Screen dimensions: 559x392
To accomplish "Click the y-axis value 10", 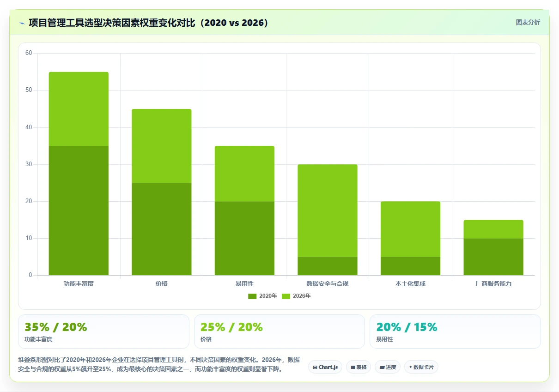I will 29,238.
